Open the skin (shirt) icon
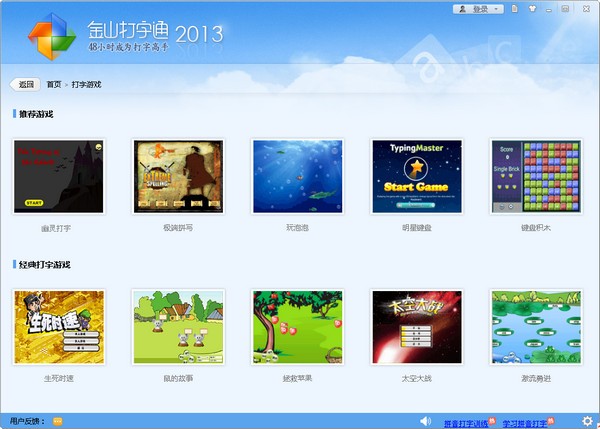Screen dimensions: 600x429 click(532, 9)
